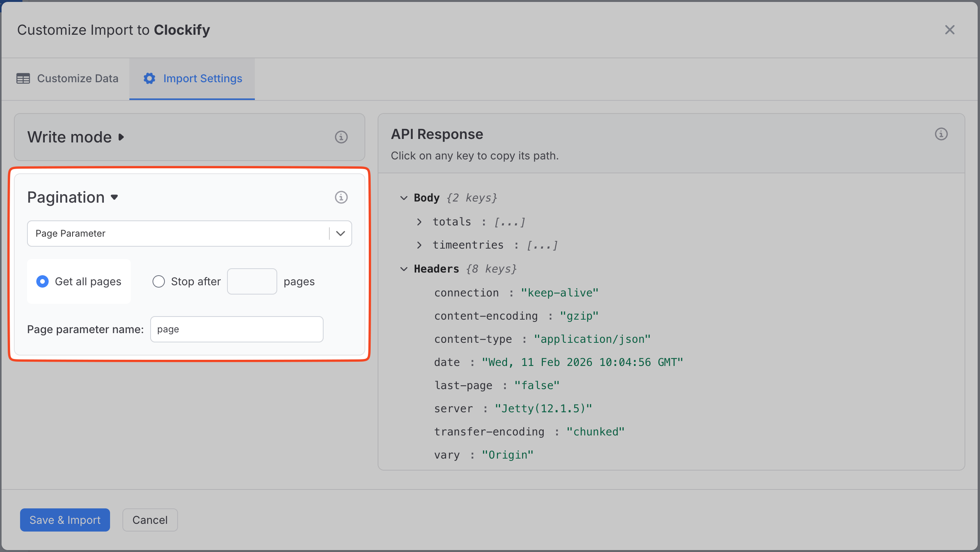Select the Stop after option

(158, 281)
